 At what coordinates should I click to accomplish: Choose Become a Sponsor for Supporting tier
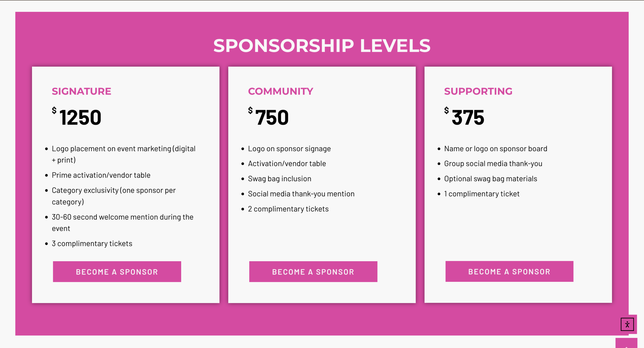click(509, 271)
